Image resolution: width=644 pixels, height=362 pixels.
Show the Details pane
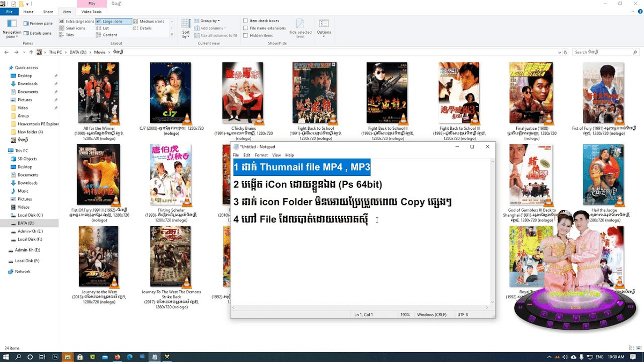pyautogui.click(x=42, y=33)
